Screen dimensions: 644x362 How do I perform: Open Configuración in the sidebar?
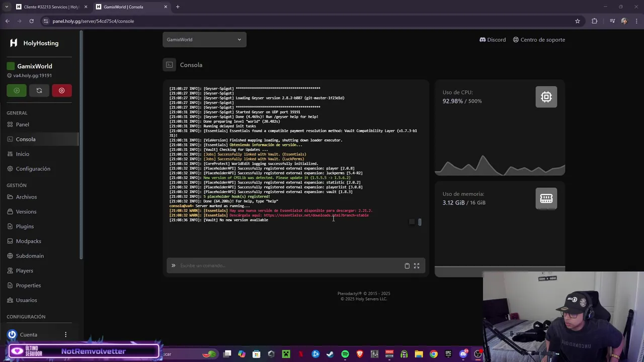coord(33,169)
